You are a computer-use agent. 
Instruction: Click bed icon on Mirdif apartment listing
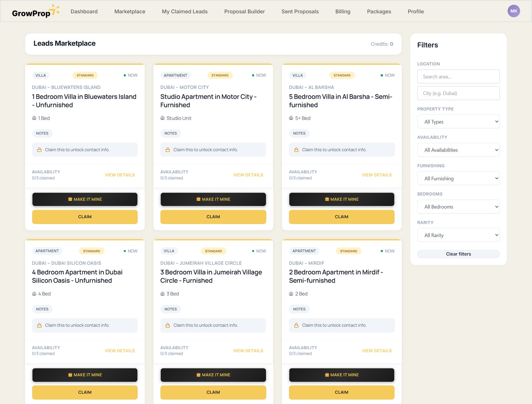click(x=291, y=294)
